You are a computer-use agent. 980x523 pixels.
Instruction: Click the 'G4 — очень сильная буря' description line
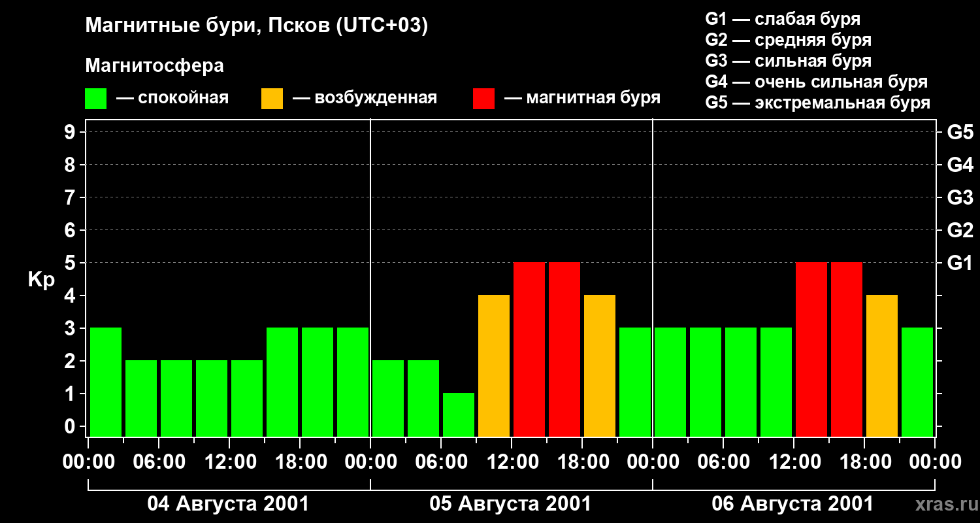tap(817, 82)
